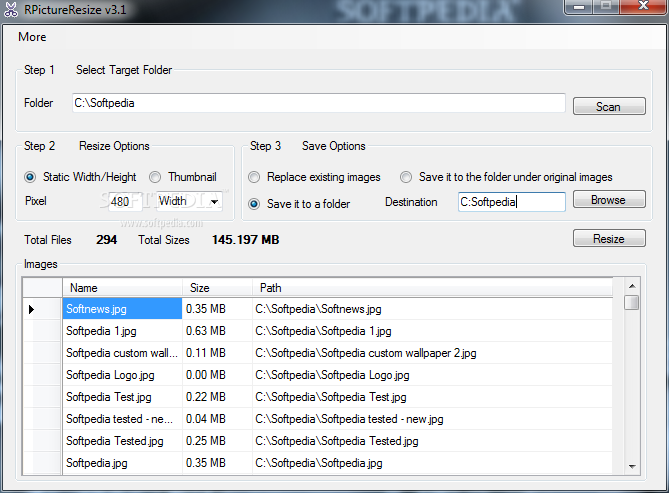Select the Softnews.jpg name cell
The height and width of the screenshot is (493, 669).
(122, 309)
